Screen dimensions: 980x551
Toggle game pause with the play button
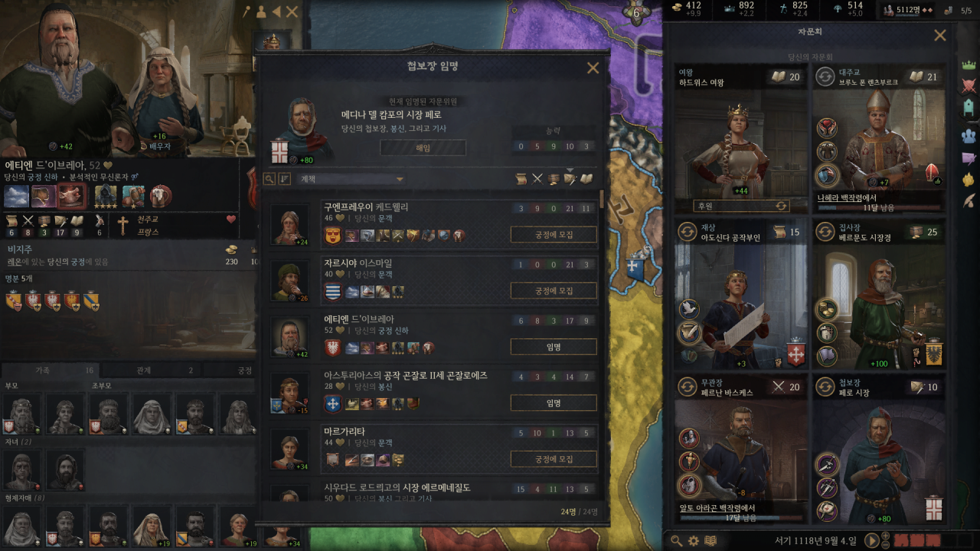point(871,540)
